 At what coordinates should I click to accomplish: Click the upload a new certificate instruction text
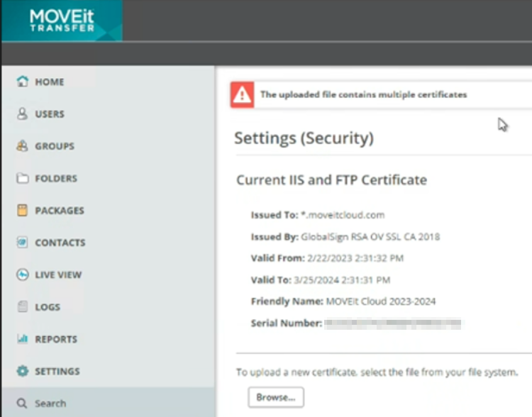tap(377, 372)
